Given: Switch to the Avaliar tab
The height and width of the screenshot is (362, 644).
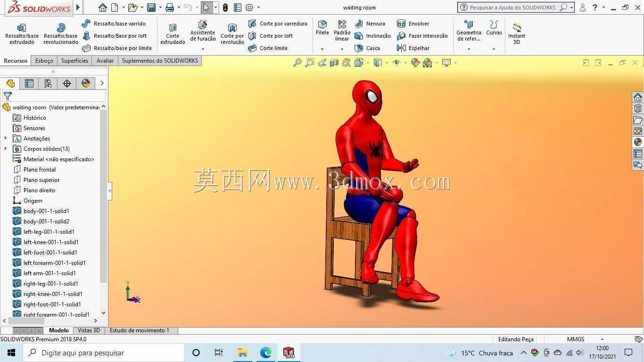Looking at the screenshot, I should (105, 61).
